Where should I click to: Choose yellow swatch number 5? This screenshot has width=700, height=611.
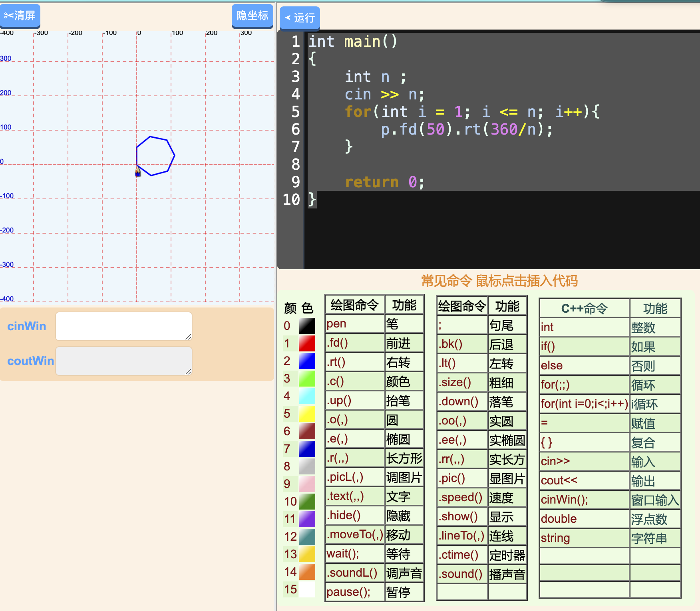tap(307, 414)
